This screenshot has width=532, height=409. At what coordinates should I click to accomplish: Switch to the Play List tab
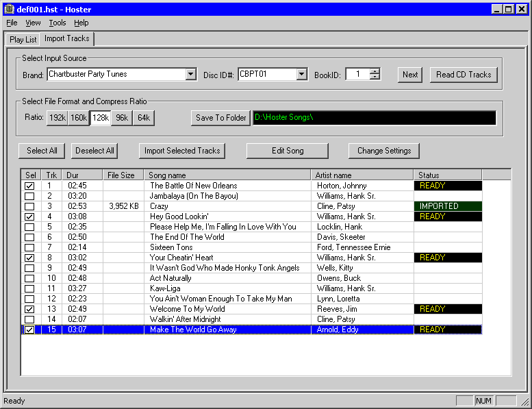point(23,39)
